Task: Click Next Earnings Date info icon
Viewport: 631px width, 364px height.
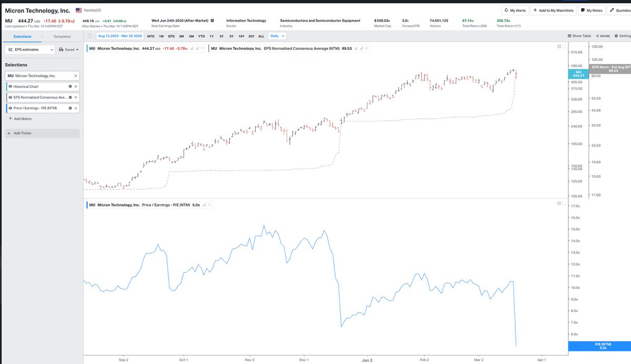Action: tap(212, 20)
